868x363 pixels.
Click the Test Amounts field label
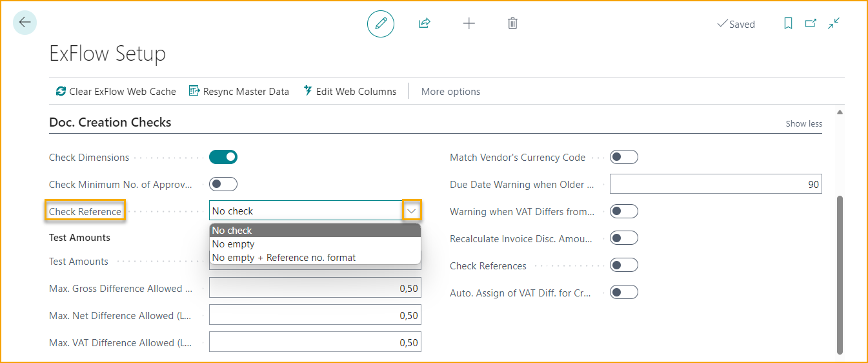pos(79,262)
